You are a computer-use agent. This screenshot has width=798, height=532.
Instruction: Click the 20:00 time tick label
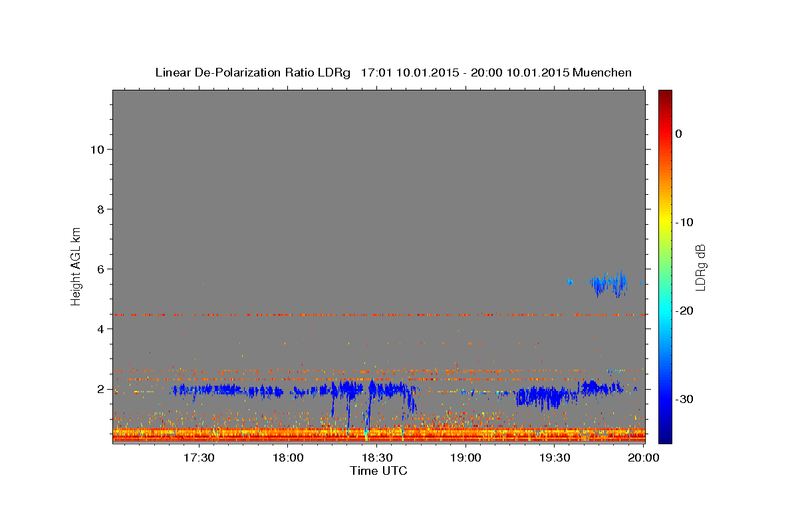click(644, 458)
